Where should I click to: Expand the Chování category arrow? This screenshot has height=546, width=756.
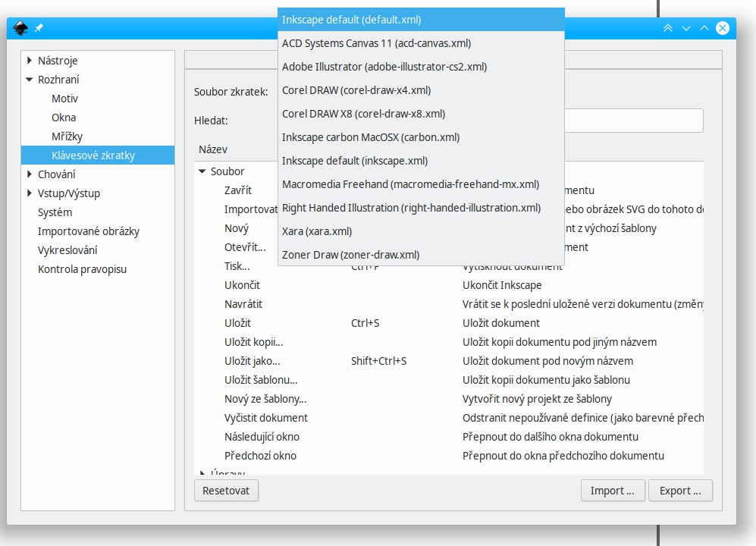pos(30,174)
